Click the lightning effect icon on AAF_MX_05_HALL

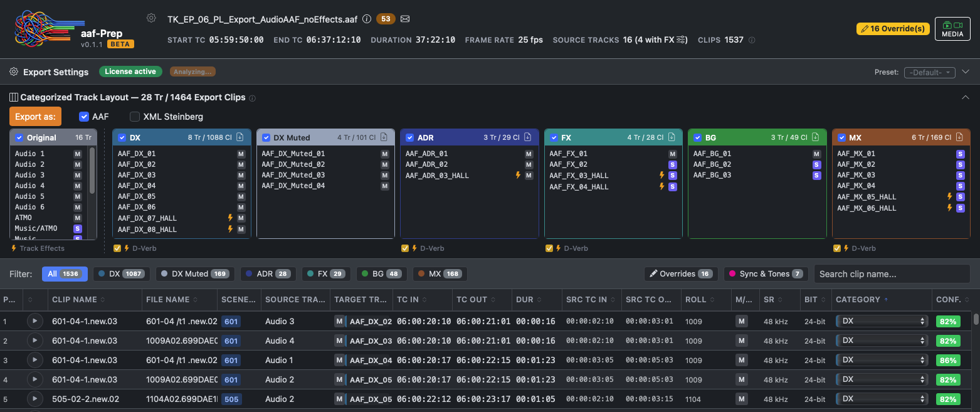pyautogui.click(x=950, y=197)
